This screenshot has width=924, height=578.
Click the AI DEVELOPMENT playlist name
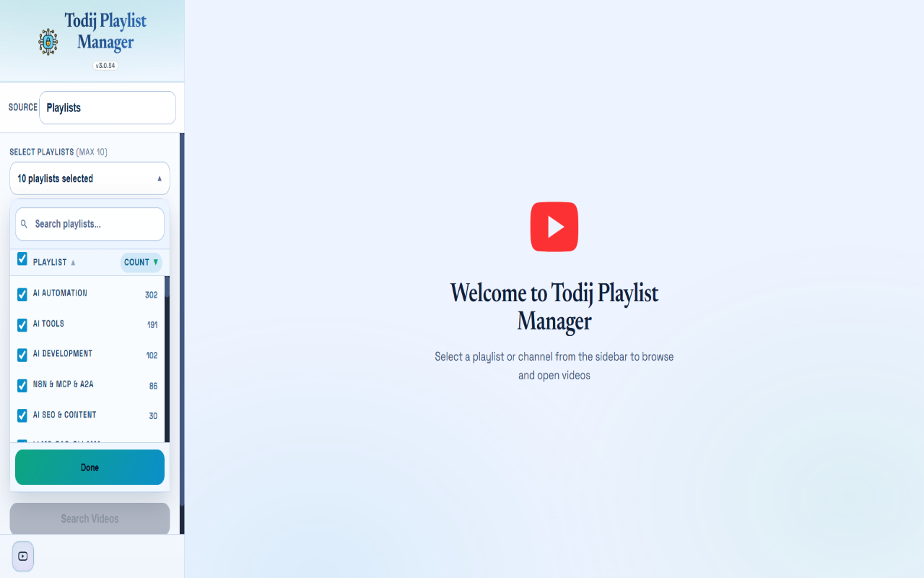[x=63, y=354]
